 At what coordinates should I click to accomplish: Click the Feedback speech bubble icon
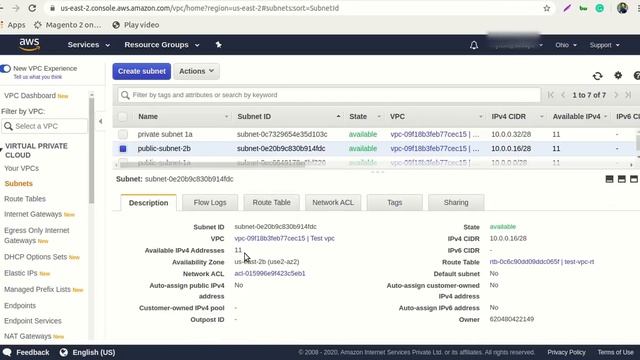[7, 352]
